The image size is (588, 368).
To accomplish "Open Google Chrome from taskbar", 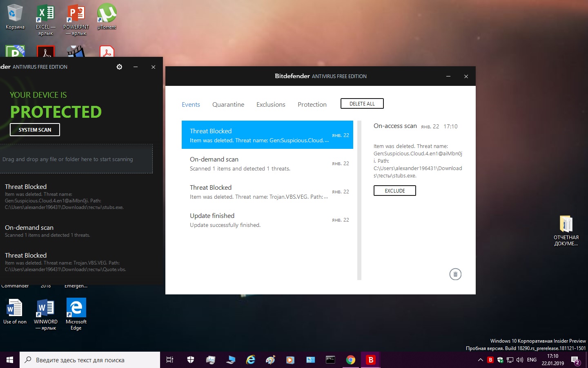I will [350, 360].
